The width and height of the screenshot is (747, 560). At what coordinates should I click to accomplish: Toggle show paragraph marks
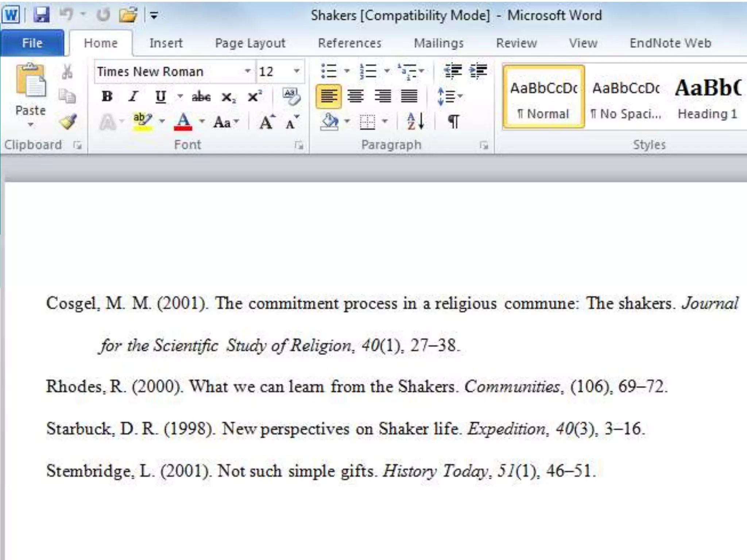[x=453, y=121]
